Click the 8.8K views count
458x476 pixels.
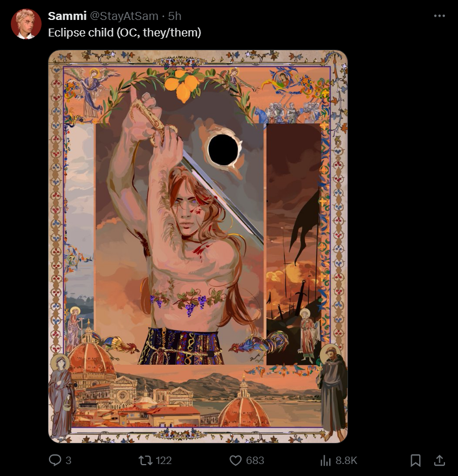[x=346, y=461]
